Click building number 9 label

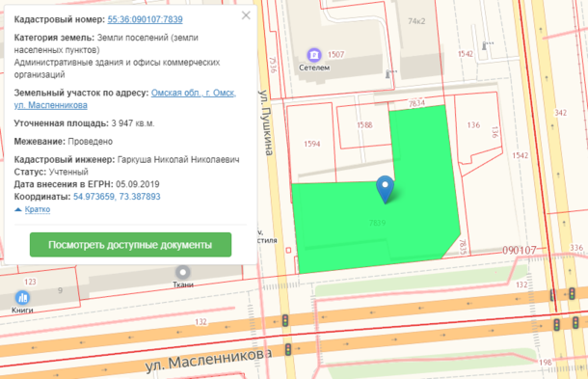click(60, 290)
